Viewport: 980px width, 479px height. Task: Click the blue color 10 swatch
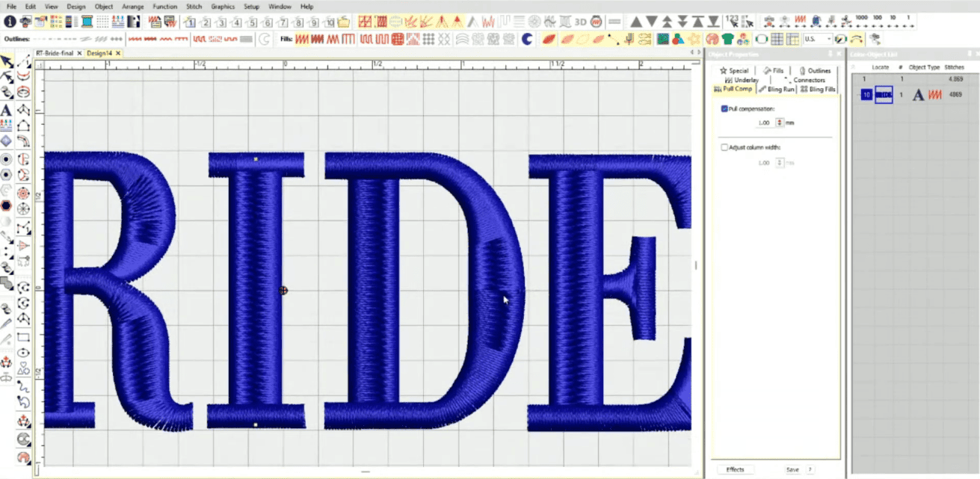pos(866,95)
